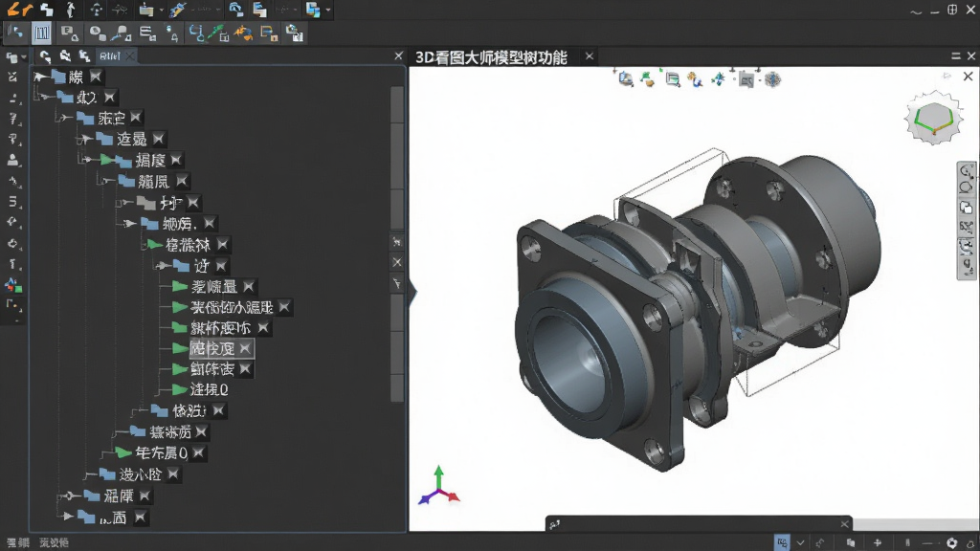Expand the gray-folder tree row
The height and width of the screenshot is (551, 980).
pyautogui.click(x=127, y=203)
